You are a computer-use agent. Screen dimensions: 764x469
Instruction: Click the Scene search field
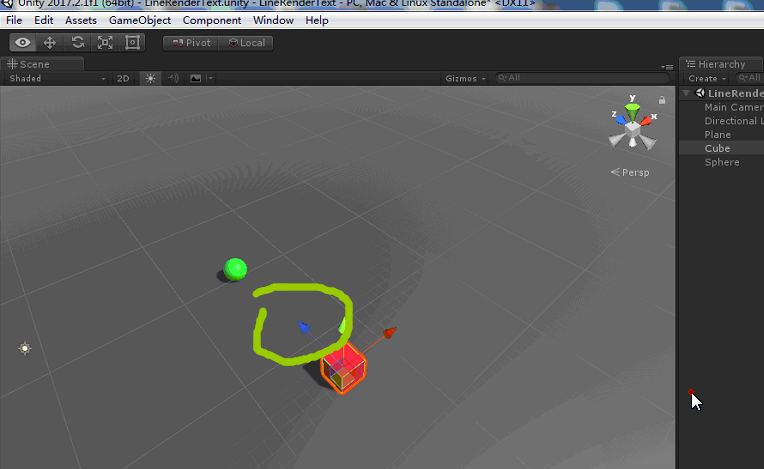pos(582,78)
